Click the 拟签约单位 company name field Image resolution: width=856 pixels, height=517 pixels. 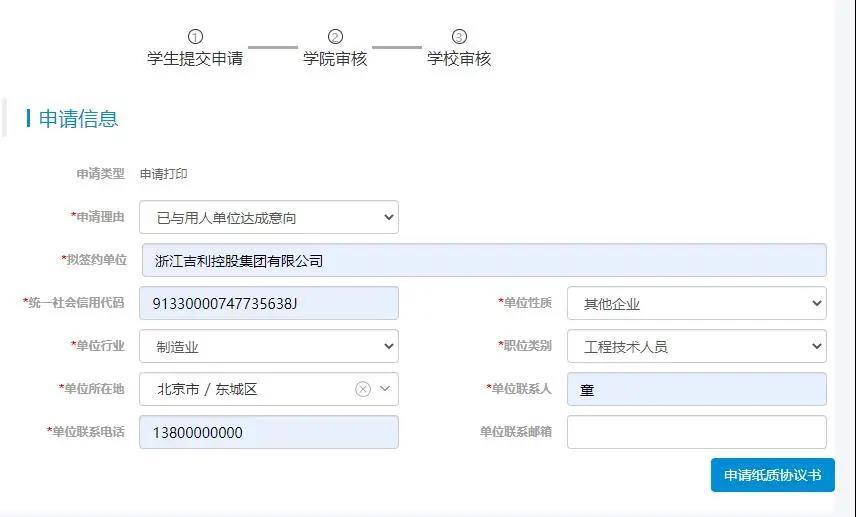click(484, 260)
